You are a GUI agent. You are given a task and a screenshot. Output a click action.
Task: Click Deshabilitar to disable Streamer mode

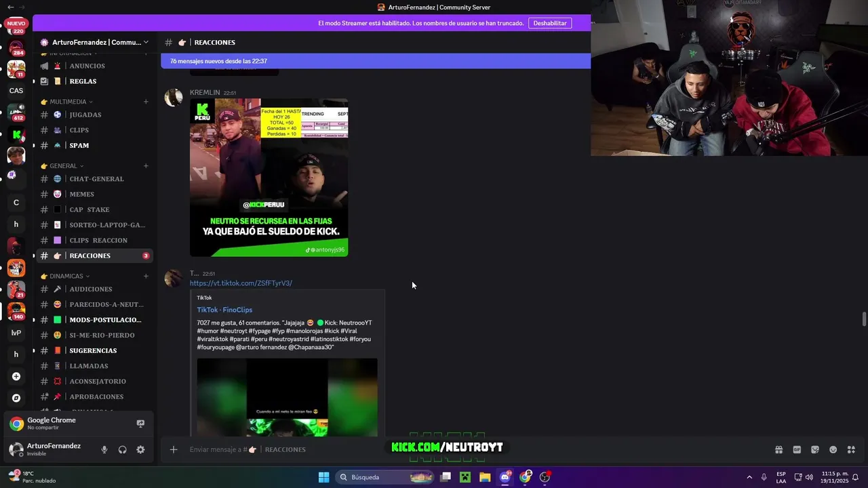tap(550, 23)
